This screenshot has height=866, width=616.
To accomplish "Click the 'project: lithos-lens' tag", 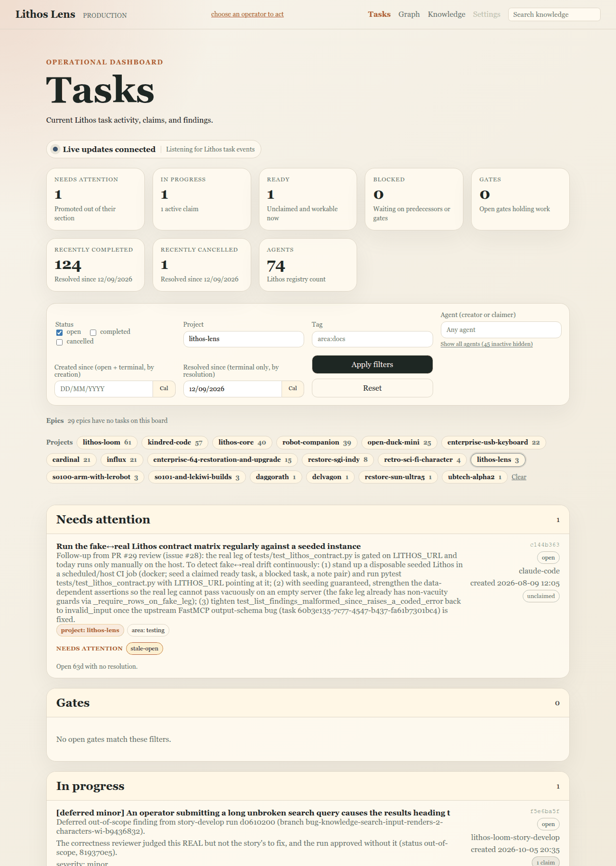I will 90,630.
